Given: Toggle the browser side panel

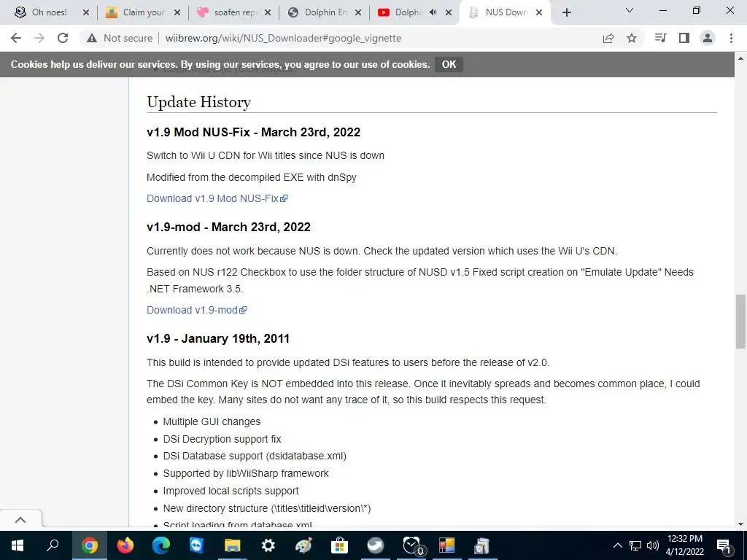Looking at the screenshot, I should [684, 38].
